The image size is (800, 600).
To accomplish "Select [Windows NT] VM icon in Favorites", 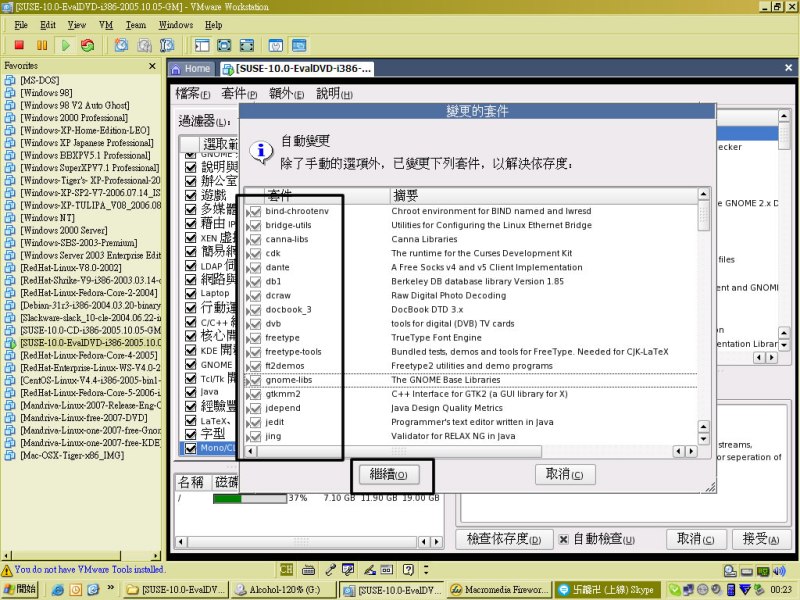I will pos(10,218).
